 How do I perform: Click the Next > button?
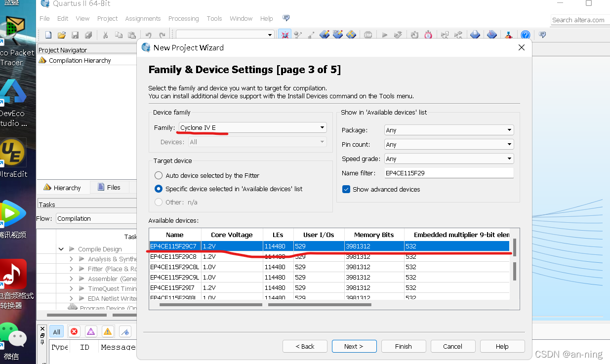354,346
